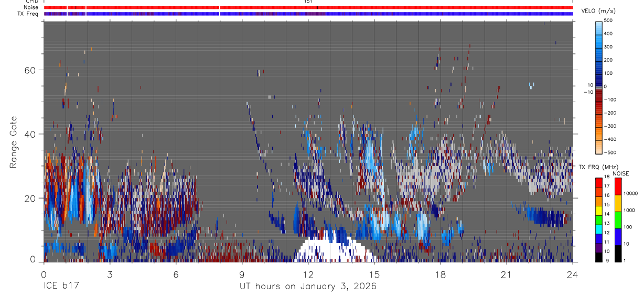
Task: Click the x-axis tick label 9
Action: (242, 274)
